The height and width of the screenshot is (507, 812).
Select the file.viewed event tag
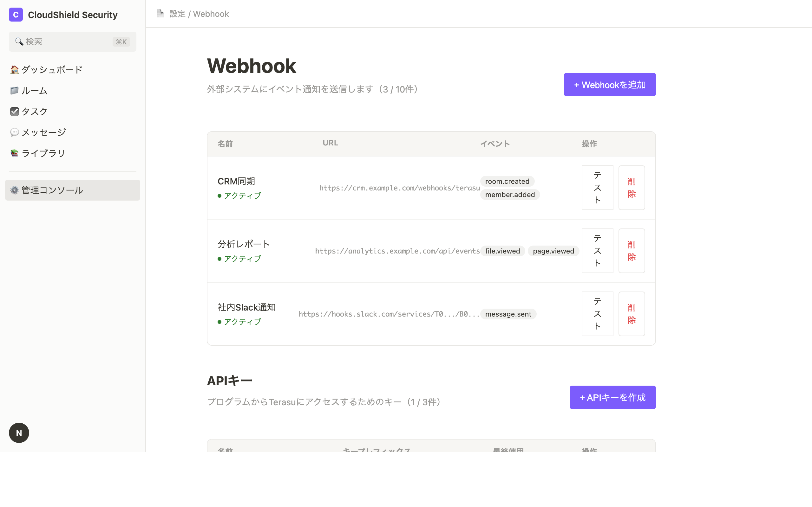tap(502, 251)
